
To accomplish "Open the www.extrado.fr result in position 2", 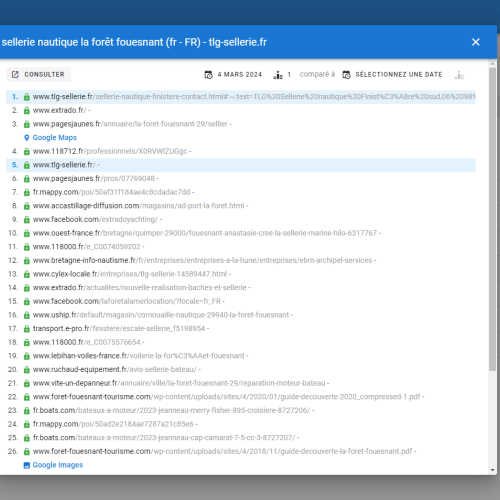I will coord(59,110).
